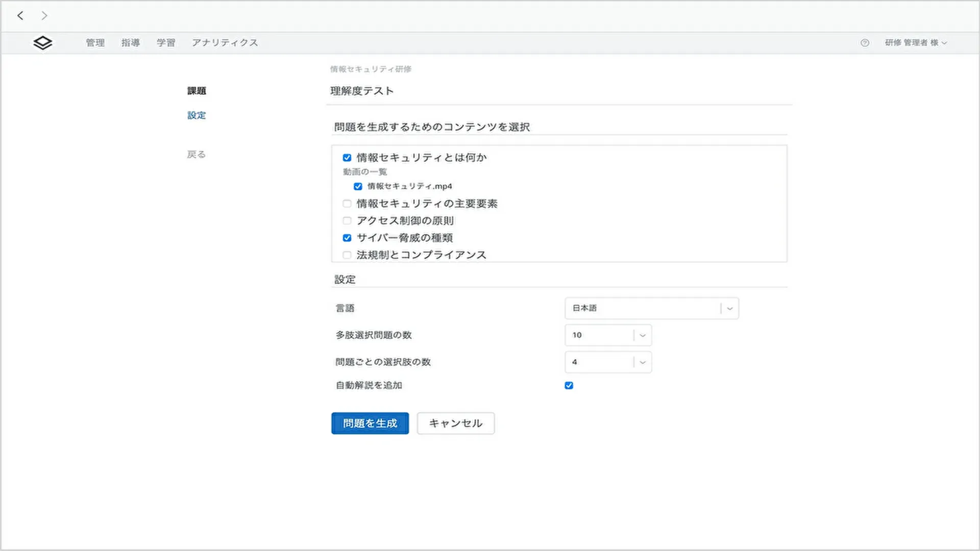Select 設定 in the left sidebar
Viewport: 980px width, 551px height.
tap(197, 115)
